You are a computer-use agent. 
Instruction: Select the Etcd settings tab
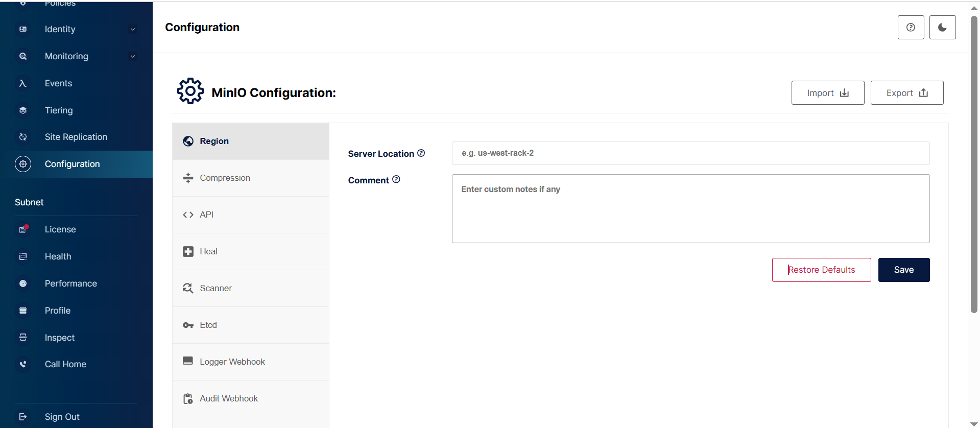(251, 325)
